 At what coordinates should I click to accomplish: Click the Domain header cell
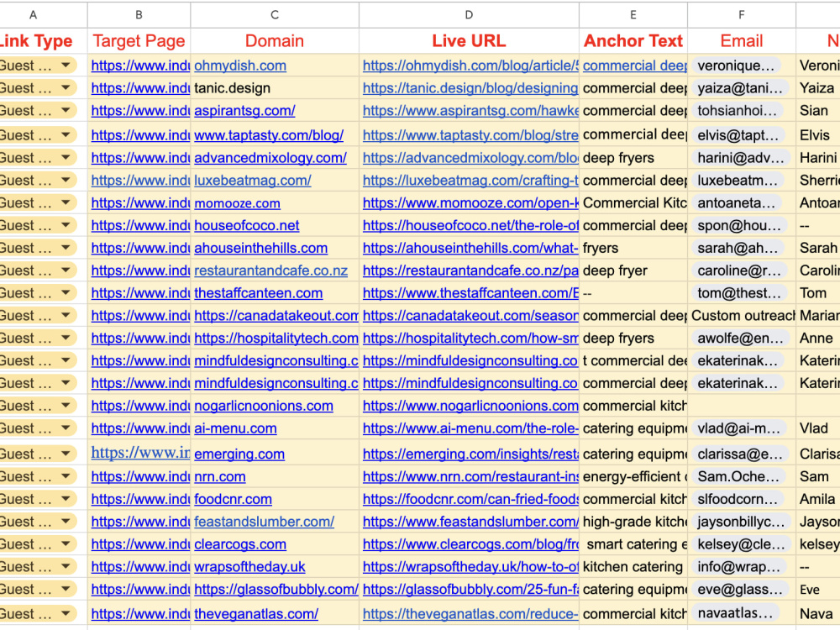275,40
